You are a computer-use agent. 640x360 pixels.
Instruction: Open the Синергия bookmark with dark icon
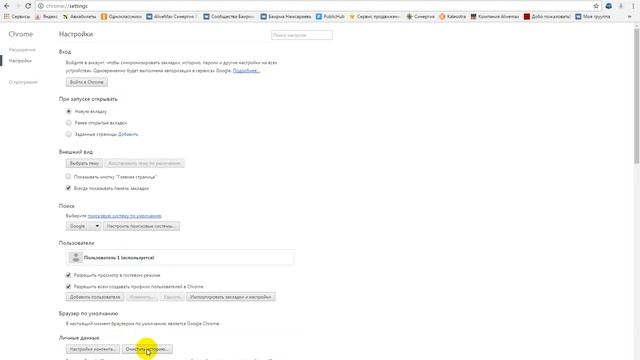click(x=420, y=17)
